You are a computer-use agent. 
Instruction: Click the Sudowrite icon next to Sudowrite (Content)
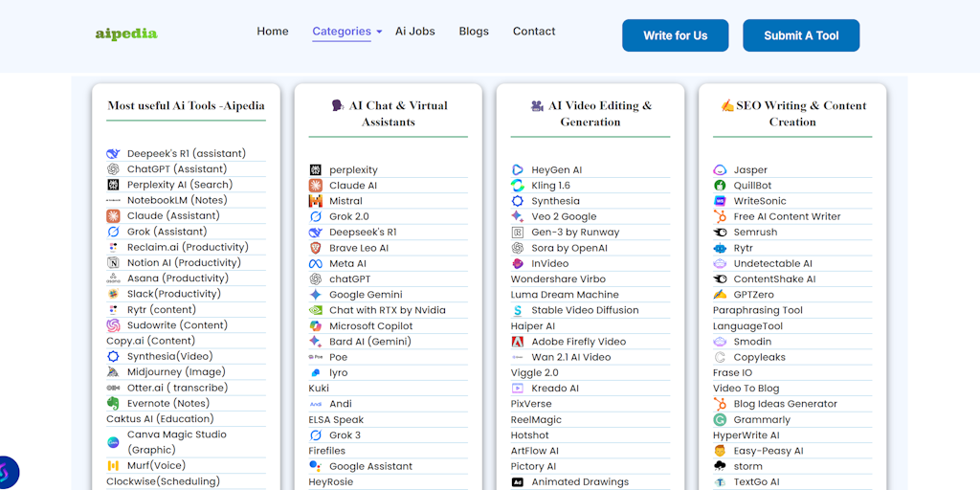[113, 325]
